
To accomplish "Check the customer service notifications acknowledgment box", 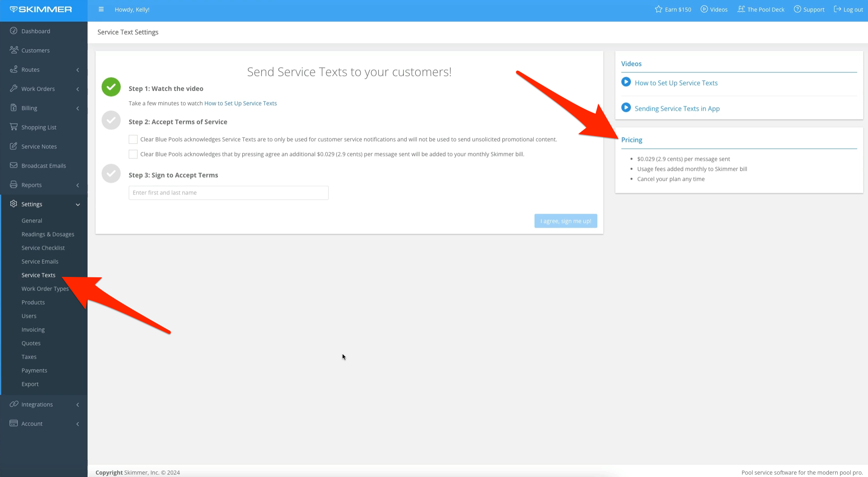I will [x=133, y=139].
